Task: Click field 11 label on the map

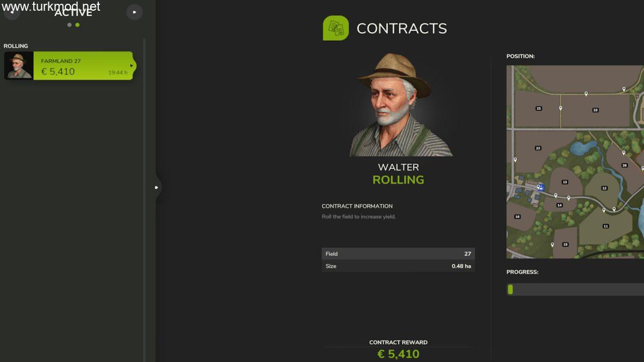Action: [x=605, y=226]
